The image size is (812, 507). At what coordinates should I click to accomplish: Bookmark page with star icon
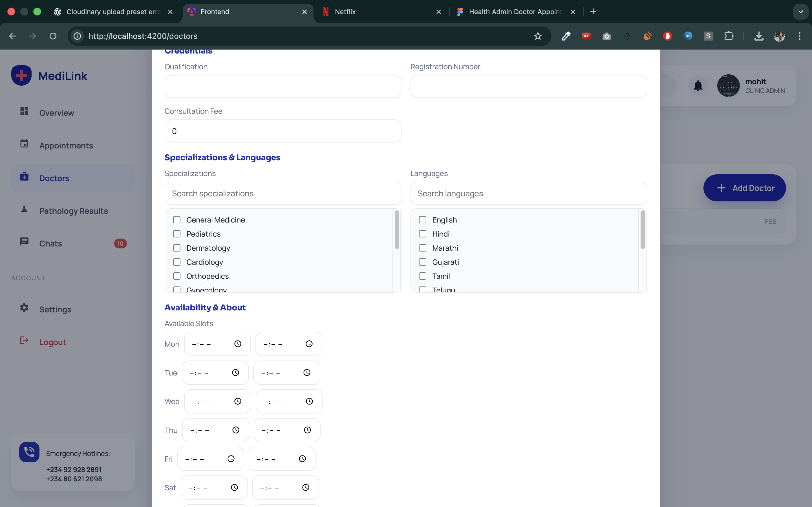click(538, 36)
